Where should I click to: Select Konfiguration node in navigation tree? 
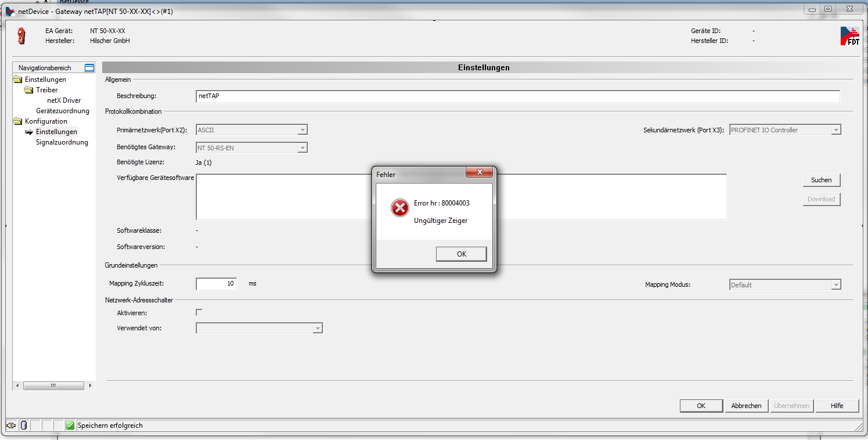click(46, 121)
